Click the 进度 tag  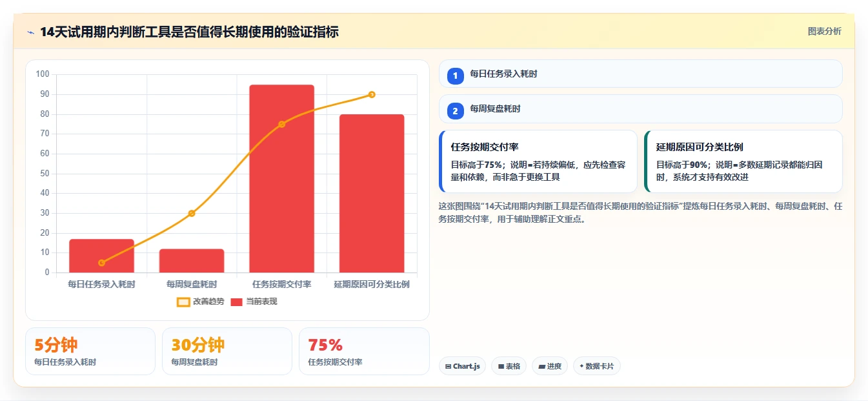coord(550,366)
